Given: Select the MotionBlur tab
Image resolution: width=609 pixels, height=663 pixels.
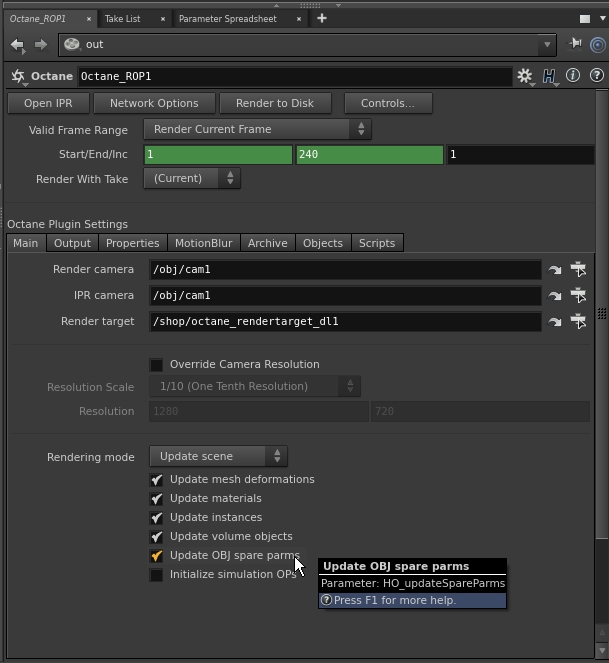Looking at the screenshot, I should (x=203, y=243).
